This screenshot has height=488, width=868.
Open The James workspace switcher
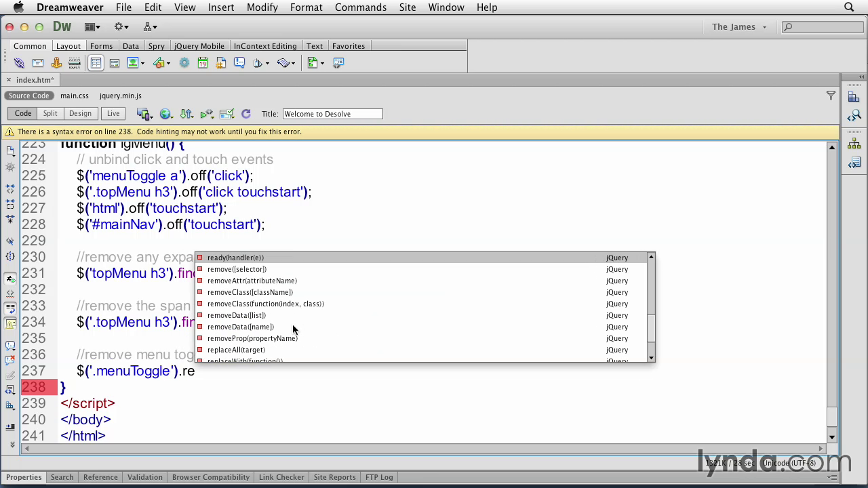point(739,27)
